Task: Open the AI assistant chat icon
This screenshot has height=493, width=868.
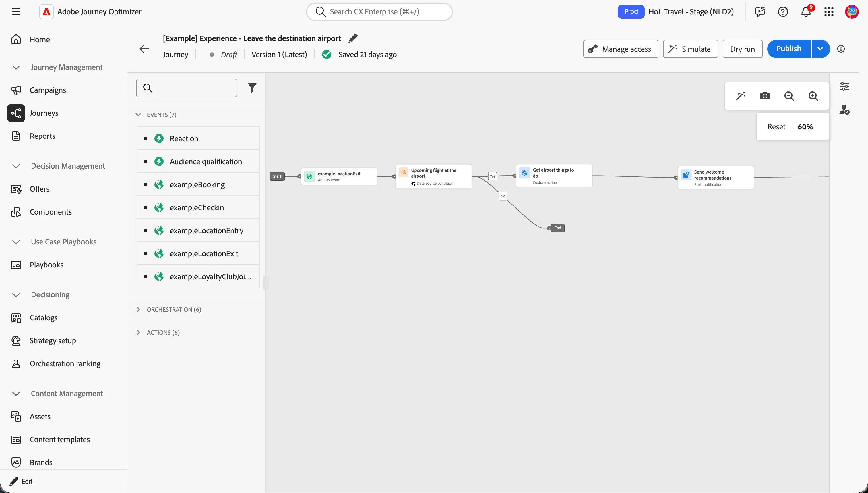Action: tap(760, 11)
